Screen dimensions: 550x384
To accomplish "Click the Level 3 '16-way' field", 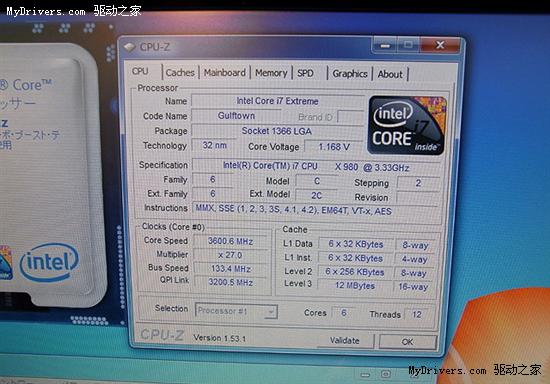I will coord(413,287).
